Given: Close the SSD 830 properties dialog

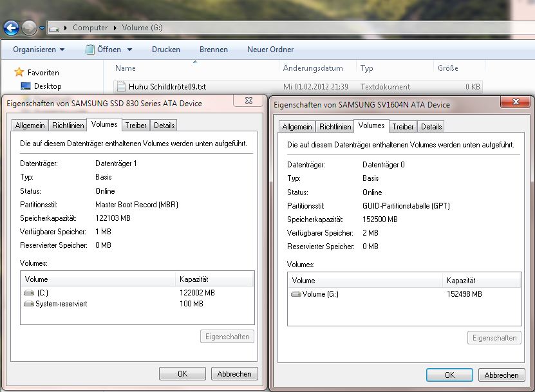Looking at the screenshot, I should click(249, 100).
